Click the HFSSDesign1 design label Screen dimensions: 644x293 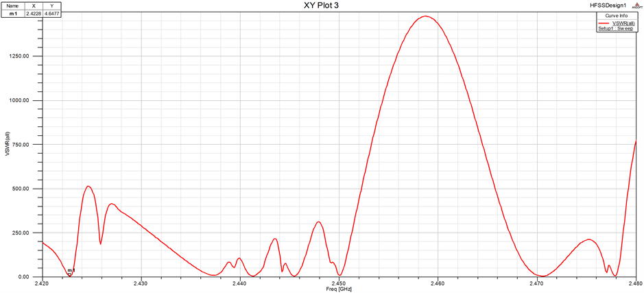click(x=604, y=5)
